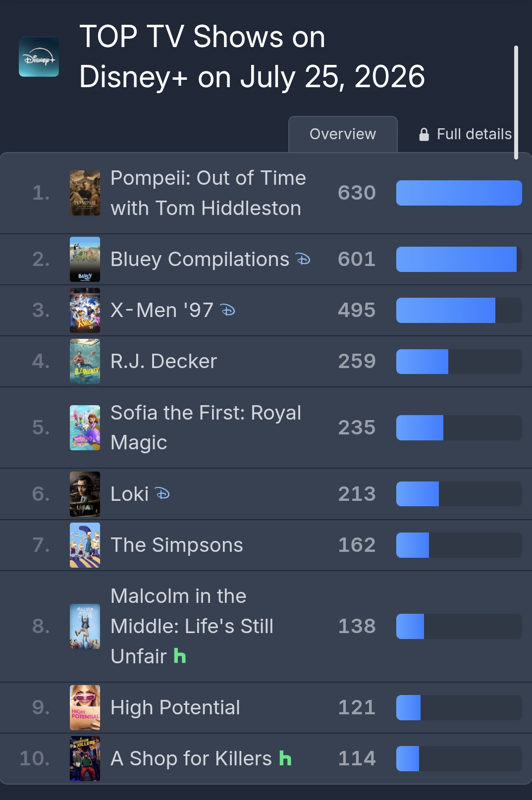Click the A Shop for Killers poster

point(85,758)
